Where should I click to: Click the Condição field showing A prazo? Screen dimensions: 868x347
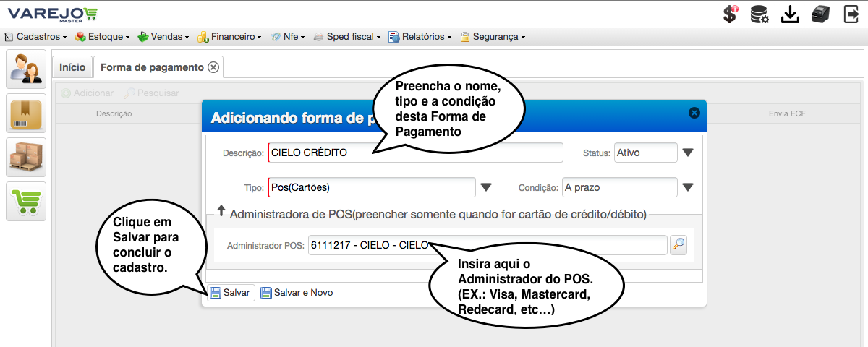tap(620, 187)
